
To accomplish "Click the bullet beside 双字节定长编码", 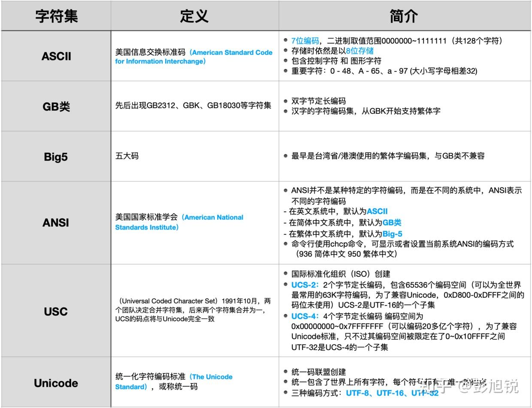I will tap(285, 101).
